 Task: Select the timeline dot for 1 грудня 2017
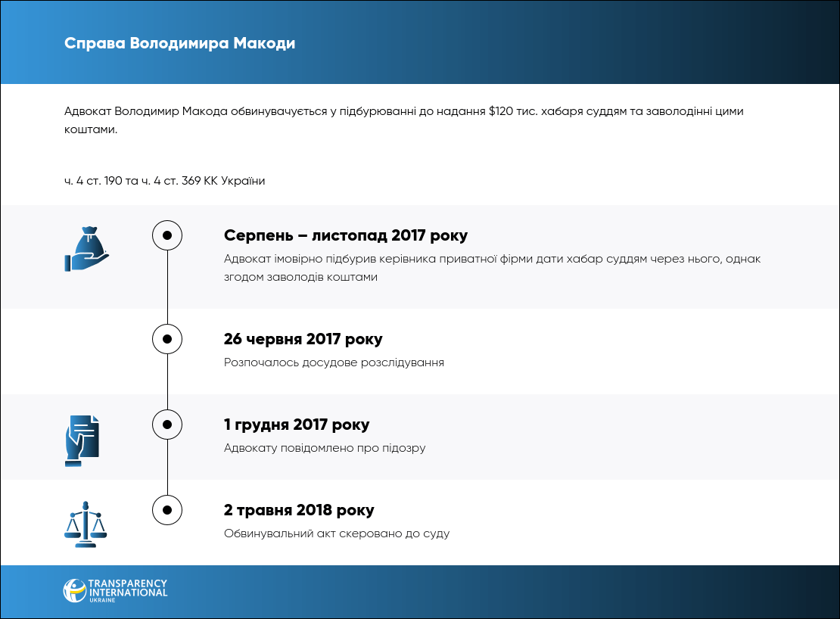(x=167, y=425)
